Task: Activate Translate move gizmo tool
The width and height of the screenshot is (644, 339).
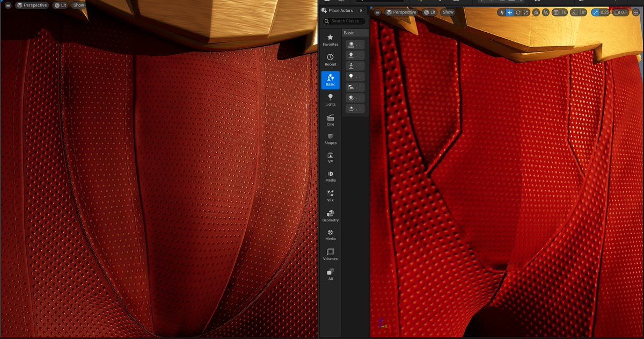Action: click(x=509, y=12)
